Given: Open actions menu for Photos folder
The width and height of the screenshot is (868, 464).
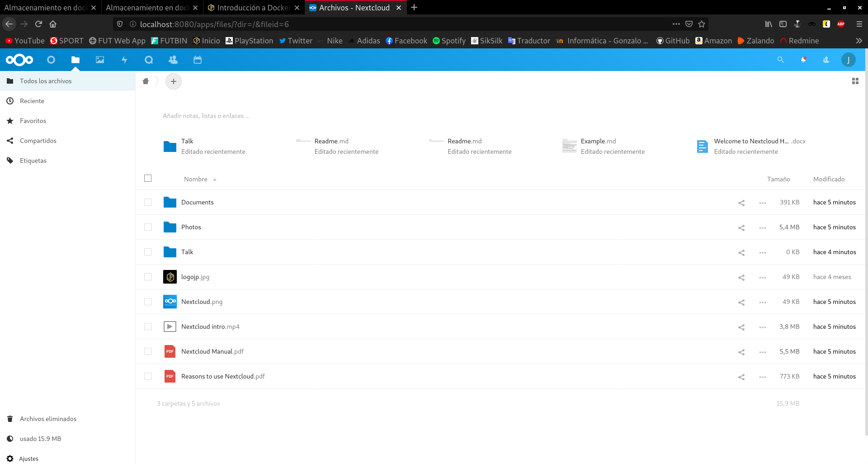Looking at the screenshot, I should 763,227.
